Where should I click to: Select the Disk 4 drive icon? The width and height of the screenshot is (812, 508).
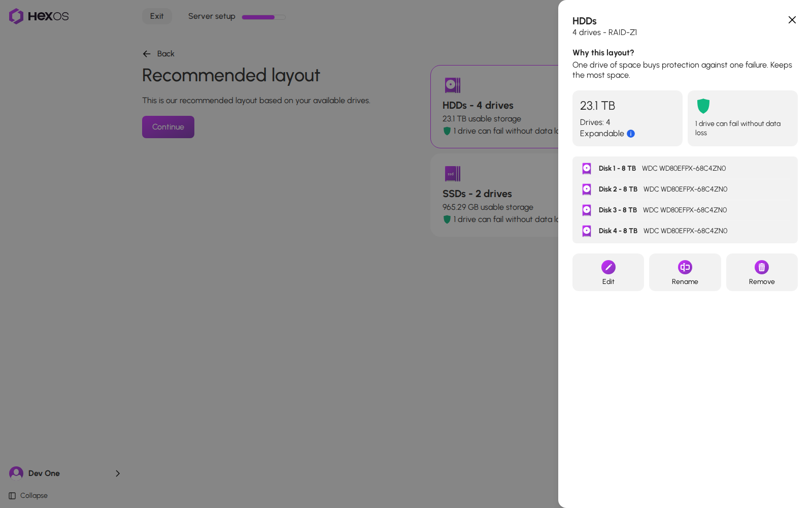pos(587,231)
